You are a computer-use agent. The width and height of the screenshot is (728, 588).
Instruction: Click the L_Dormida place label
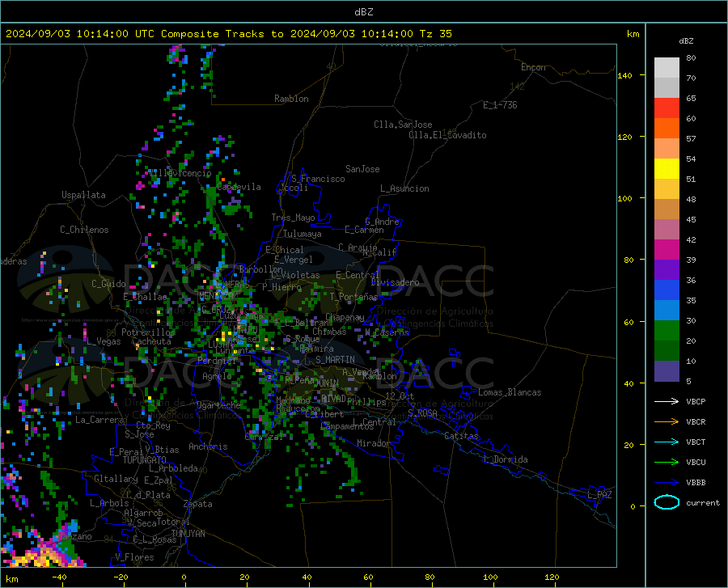(506, 459)
